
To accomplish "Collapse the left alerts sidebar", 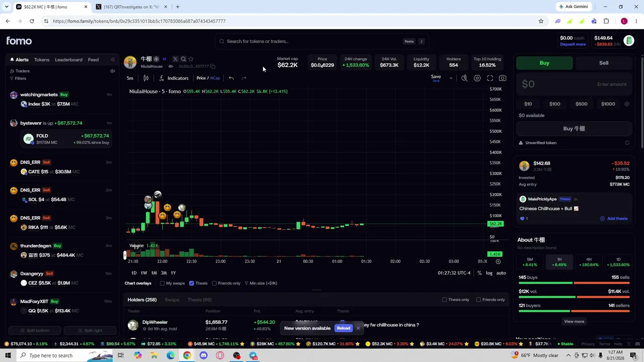I will point(113,60).
